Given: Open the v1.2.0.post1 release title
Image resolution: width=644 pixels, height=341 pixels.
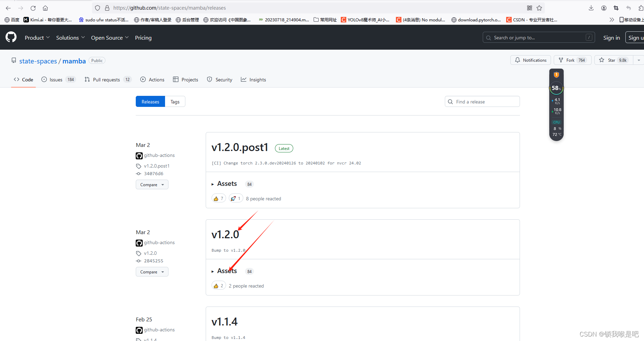Looking at the screenshot, I should click(240, 147).
